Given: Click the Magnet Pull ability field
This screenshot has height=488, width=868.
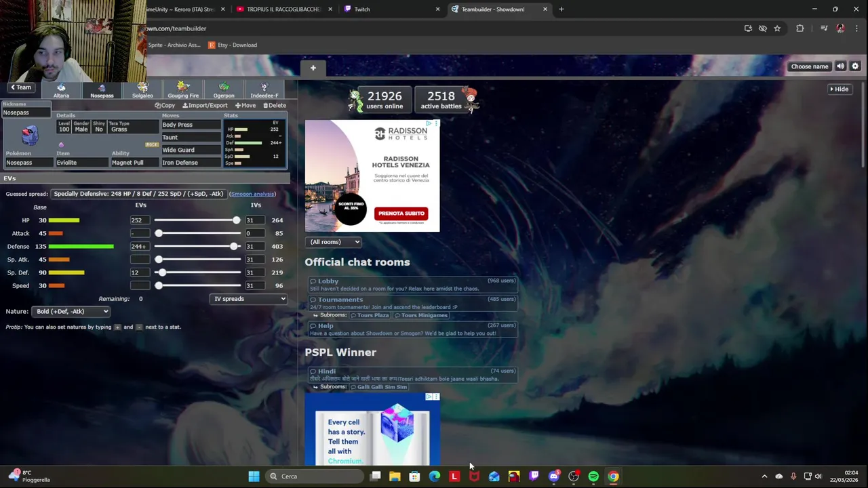Looking at the screenshot, I should [134, 163].
